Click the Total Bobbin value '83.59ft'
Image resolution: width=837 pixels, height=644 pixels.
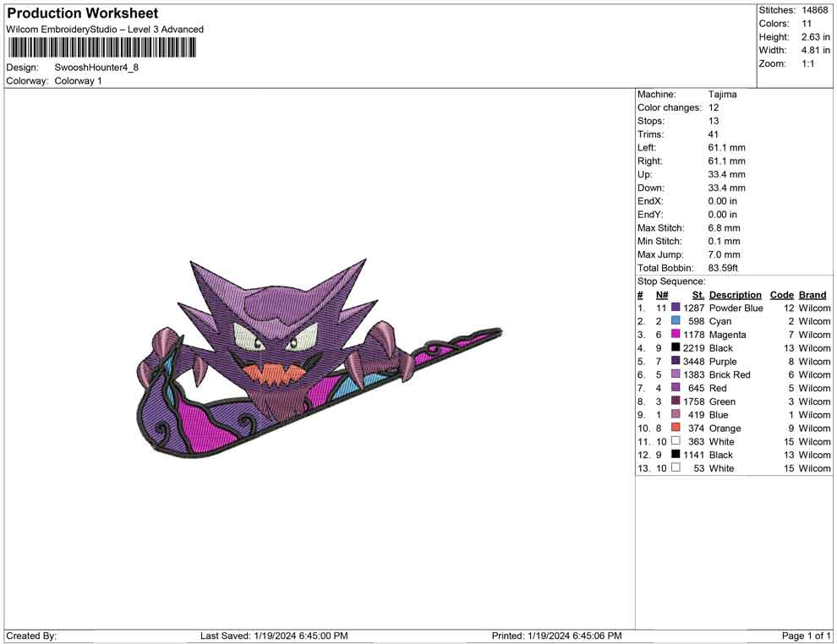coord(723,268)
